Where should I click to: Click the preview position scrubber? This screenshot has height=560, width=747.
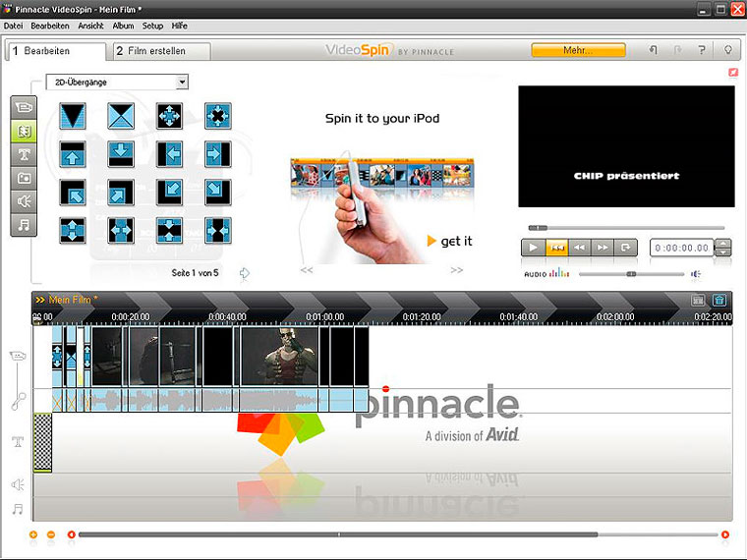(x=539, y=228)
